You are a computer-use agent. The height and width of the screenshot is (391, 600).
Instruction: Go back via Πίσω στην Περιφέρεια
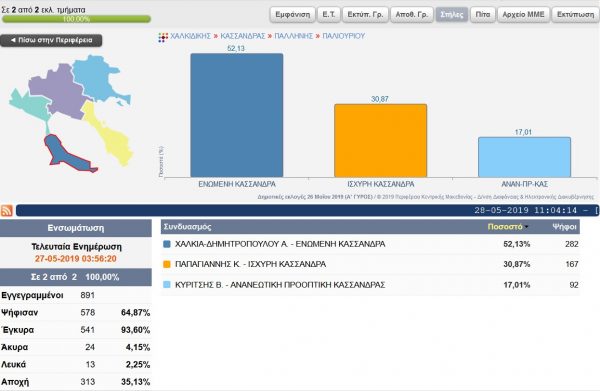[x=51, y=40]
